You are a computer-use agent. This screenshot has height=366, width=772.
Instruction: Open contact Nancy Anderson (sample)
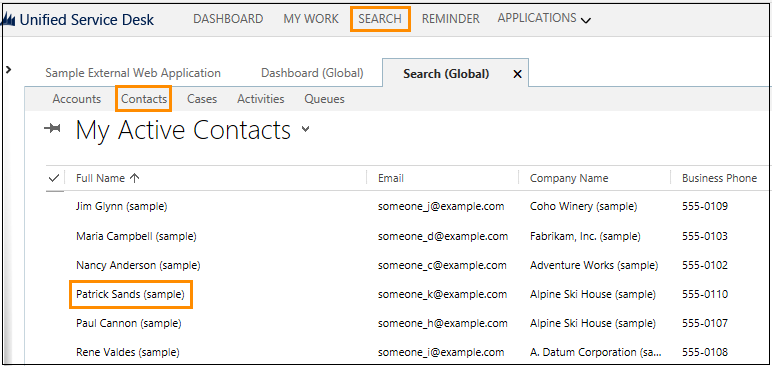click(138, 265)
